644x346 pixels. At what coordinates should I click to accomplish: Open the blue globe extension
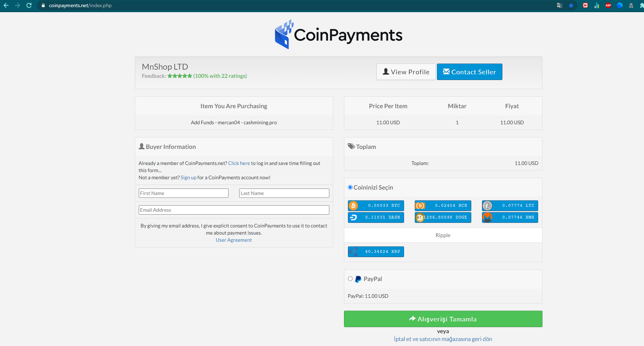coord(620,5)
